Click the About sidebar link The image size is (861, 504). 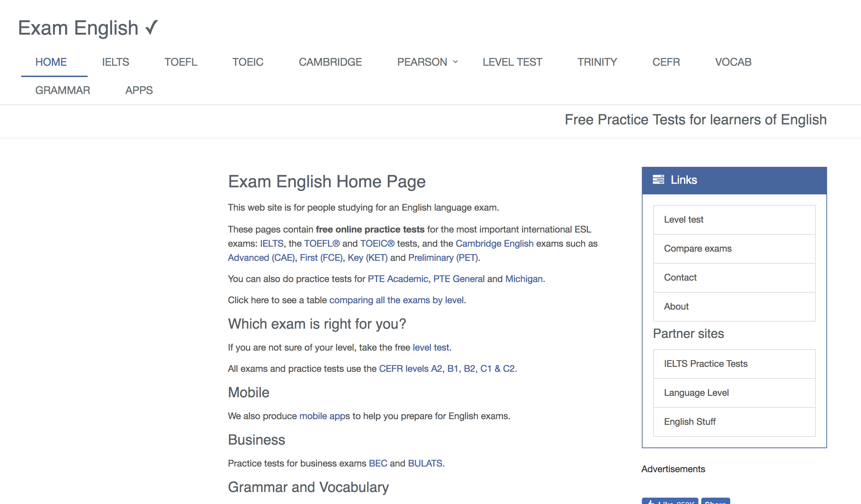tap(676, 306)
